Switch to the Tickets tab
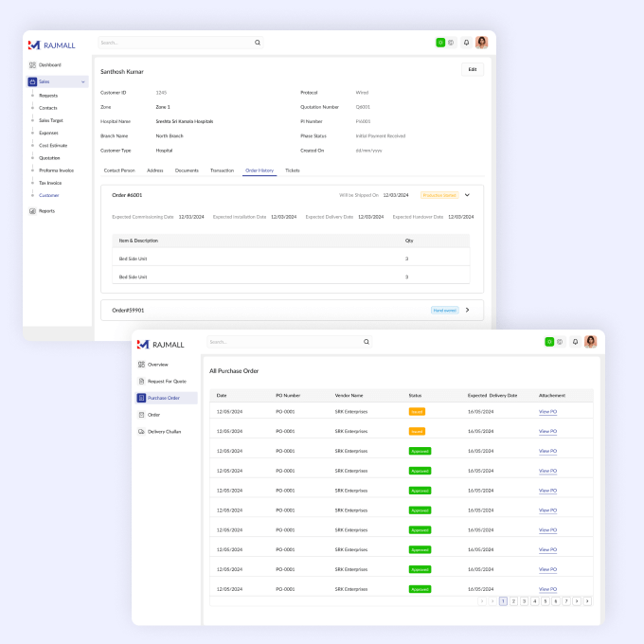 292,170
